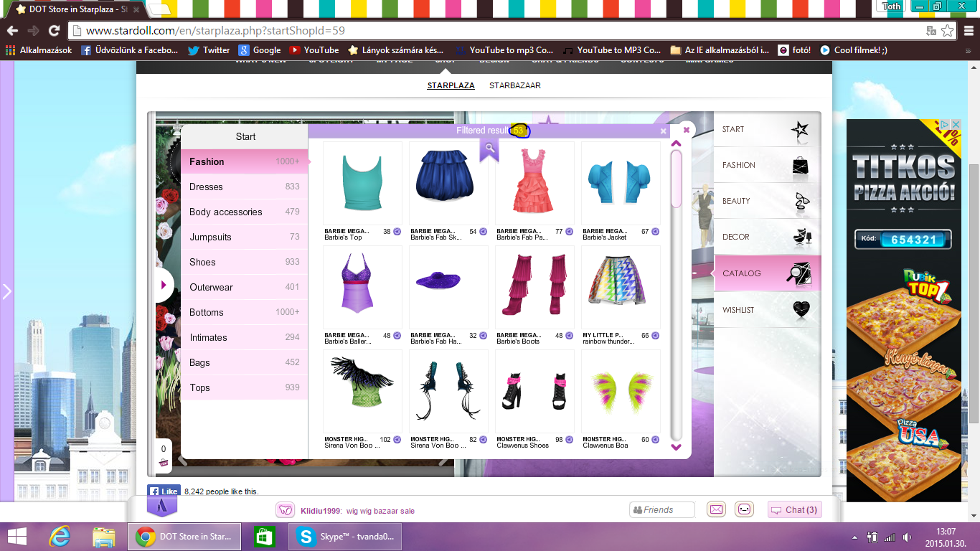Viewport: 980px width, 551px height.
Task: Open File Explorer from taskbar
Action: tap(104, 537)
